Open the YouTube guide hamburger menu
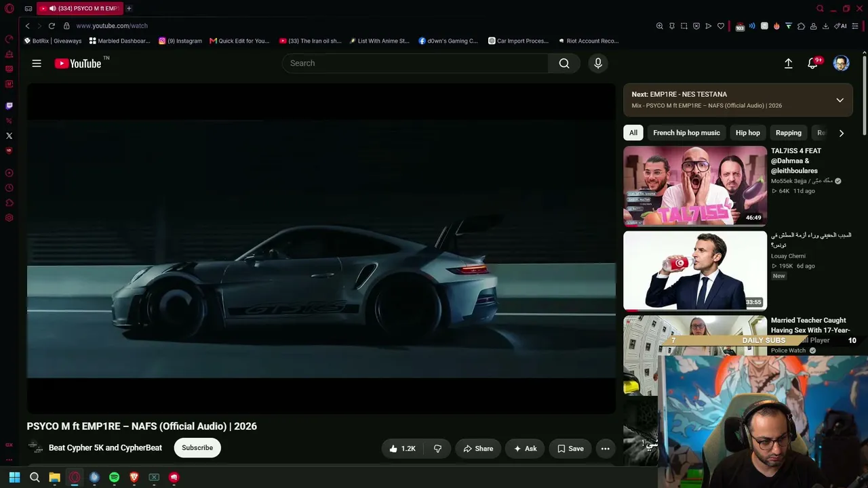The image size is (868, 488). 37,63
